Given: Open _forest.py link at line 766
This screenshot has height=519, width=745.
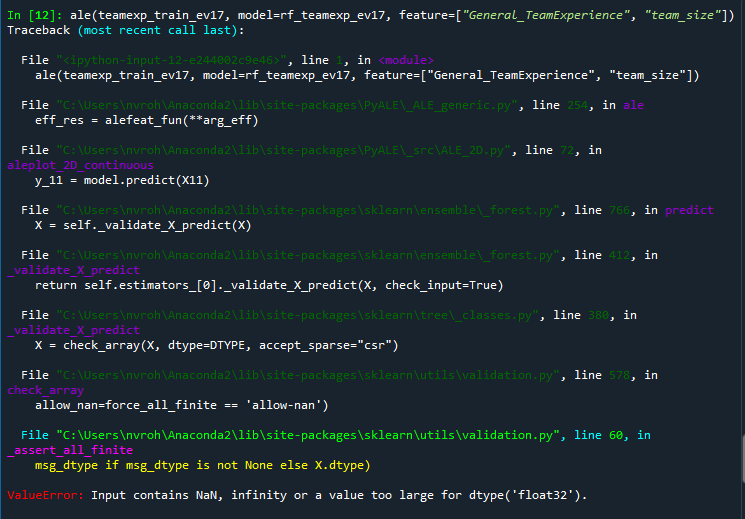Looking at the screenshot, I should point(308,210).
